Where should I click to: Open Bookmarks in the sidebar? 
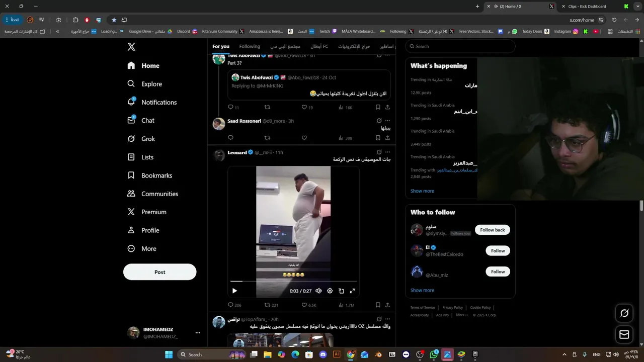(150, 175)
